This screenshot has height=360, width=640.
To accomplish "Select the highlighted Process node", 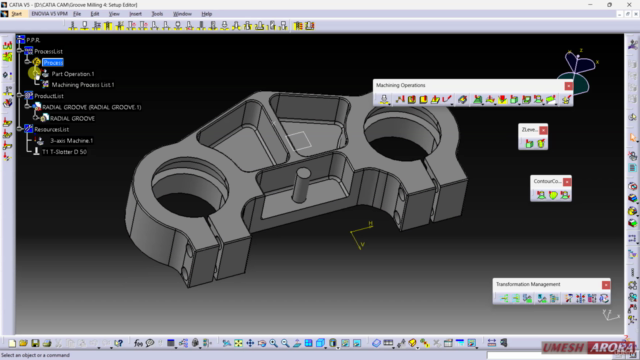I will point(53,62).
